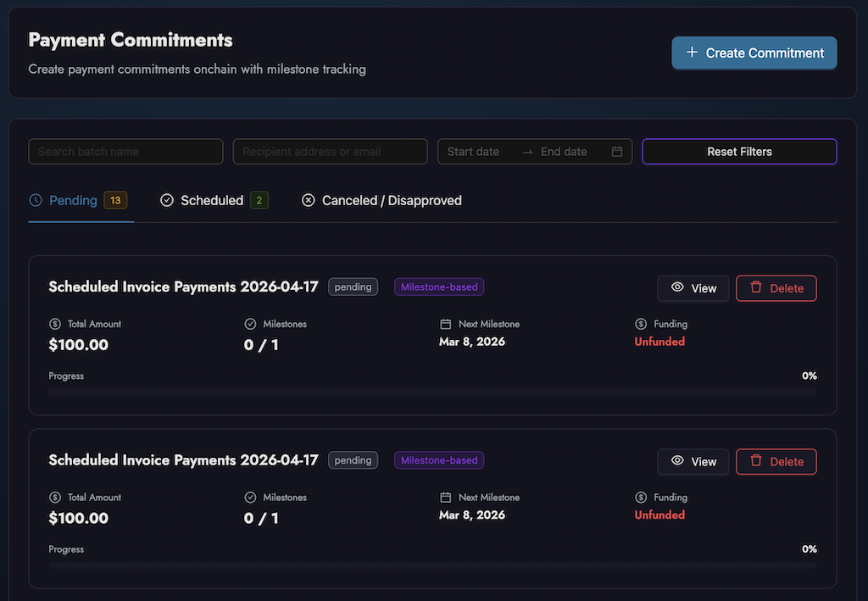Click the Total Amount dollar icon in second card
This screenshot has height=601, width=868.
pyautogui.click(x=55, y=497)
